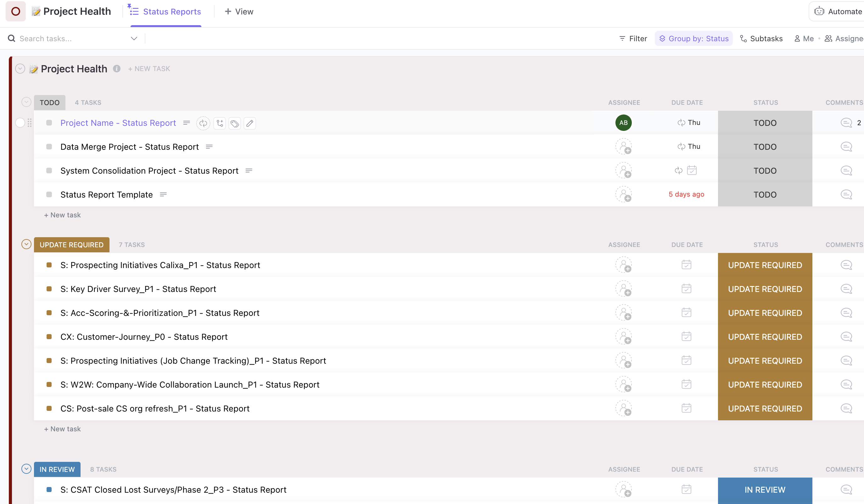
Task: Add subtask icon on Project Name row
Action: (x=219, y=123)
